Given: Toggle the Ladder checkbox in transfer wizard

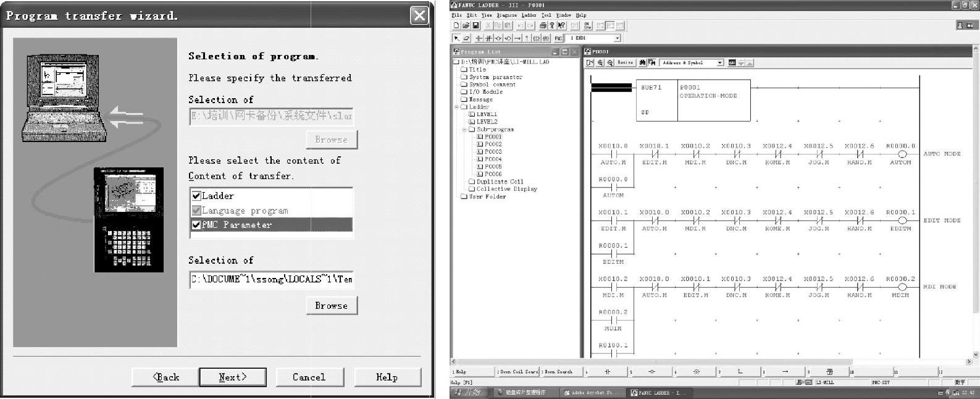Looking at the screenshot, I should point(196,196).
